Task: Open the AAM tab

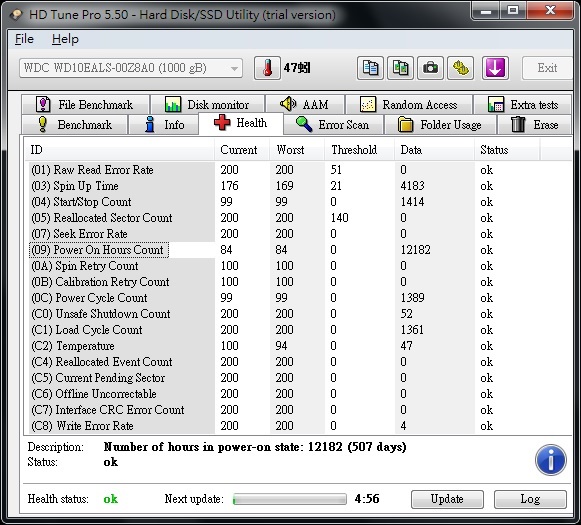Action: [305, 104]
